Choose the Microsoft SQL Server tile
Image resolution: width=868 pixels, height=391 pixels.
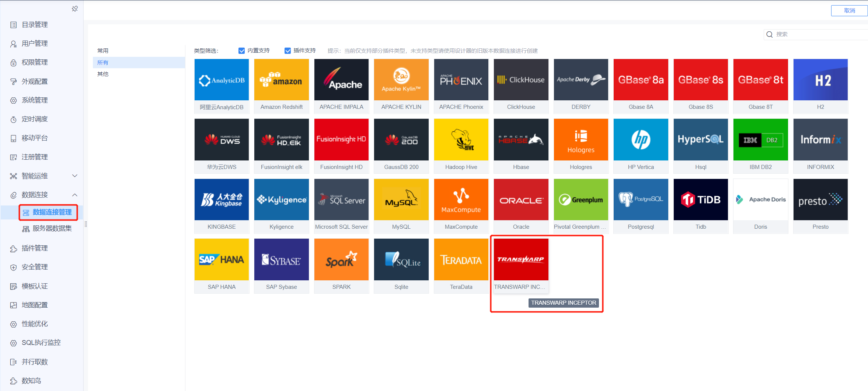tap(341, 206)
